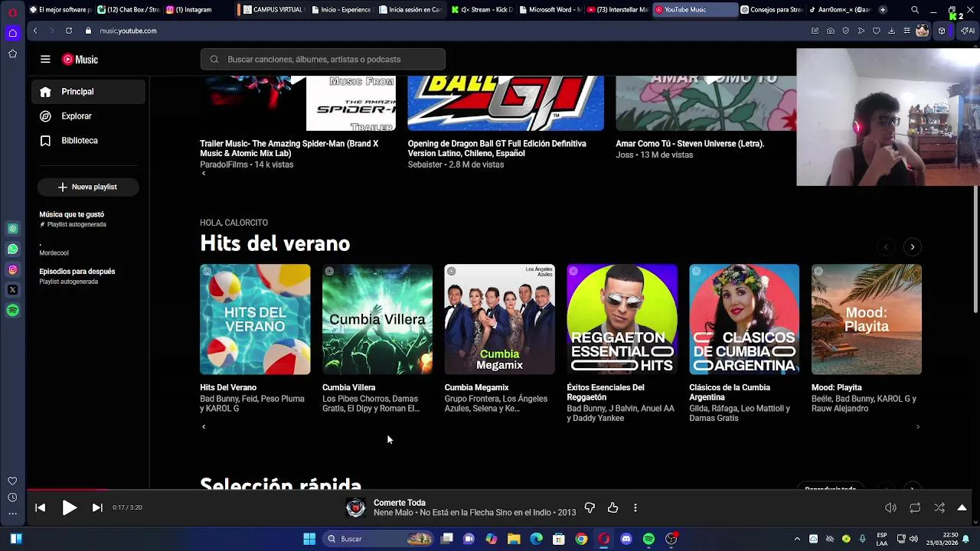The height and width of the screenshot is (551, 980).
Task: Open the Mood: Playita cover
Action: click(867, 319)
